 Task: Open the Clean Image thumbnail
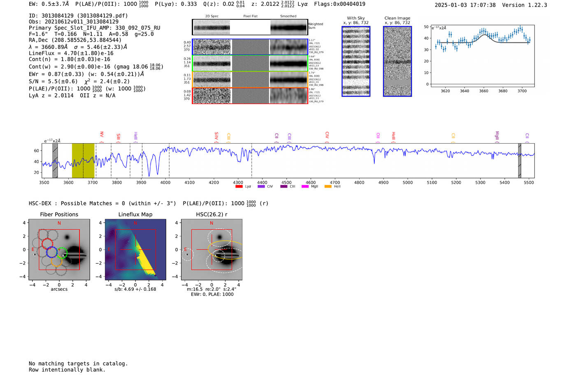pyautogui.click(x=397, y=61)
